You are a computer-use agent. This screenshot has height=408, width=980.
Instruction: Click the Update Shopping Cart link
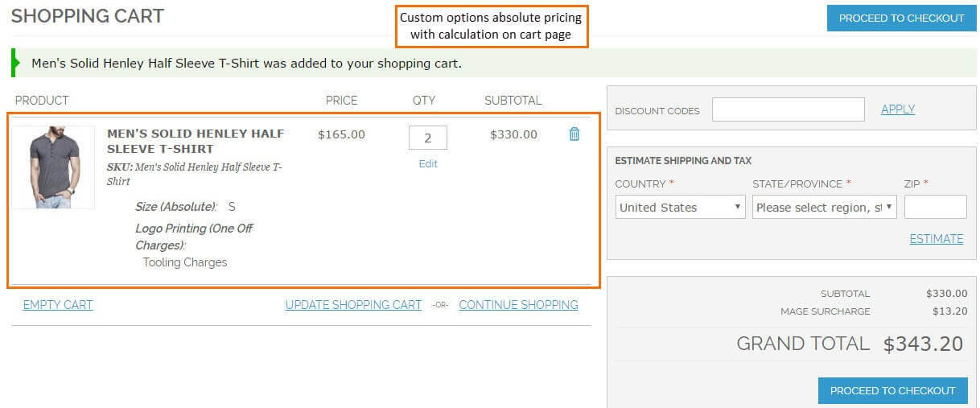353,305
